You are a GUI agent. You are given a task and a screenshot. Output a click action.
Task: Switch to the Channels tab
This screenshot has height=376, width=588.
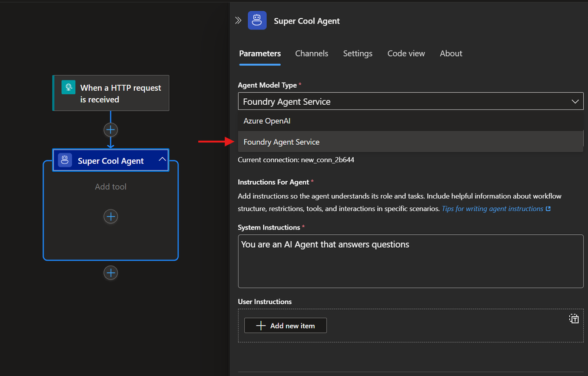click(311, 54)
